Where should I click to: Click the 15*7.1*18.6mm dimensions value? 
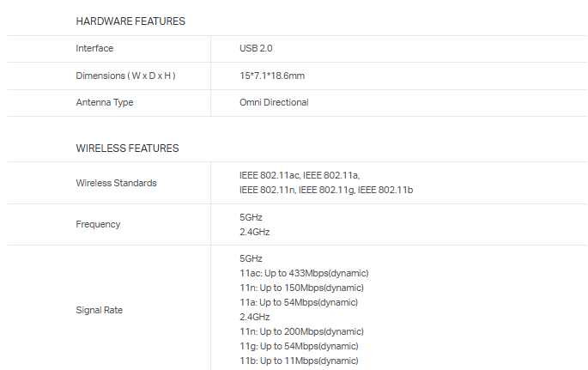[272, 76]
